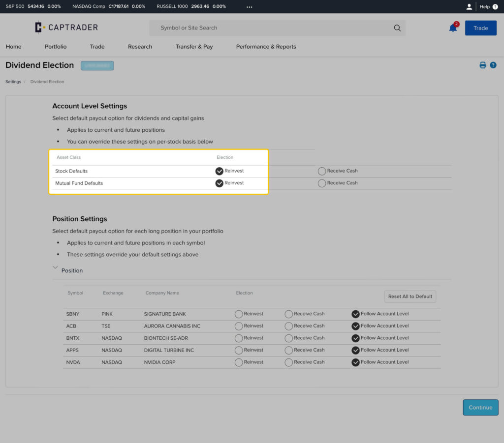The image size is (504, 443).
Task: Click the NASDAQ Comp ticker
Action: (x=109, y=6)
